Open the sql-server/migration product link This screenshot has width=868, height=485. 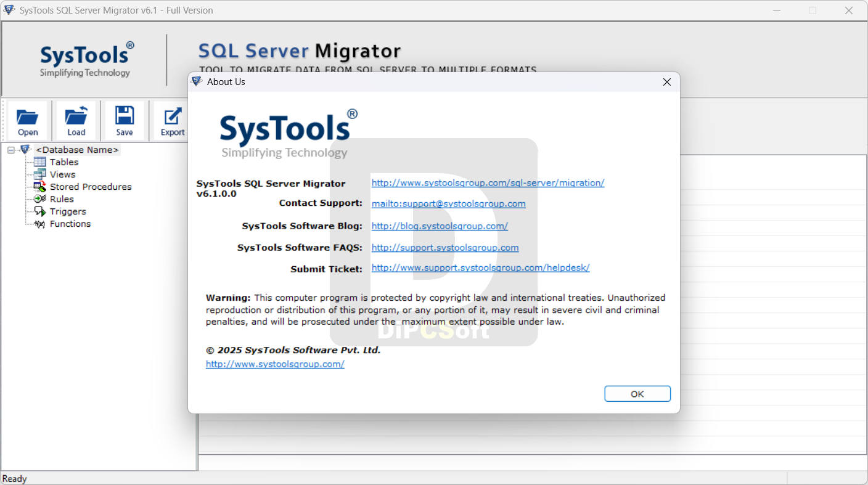[488, 182]
